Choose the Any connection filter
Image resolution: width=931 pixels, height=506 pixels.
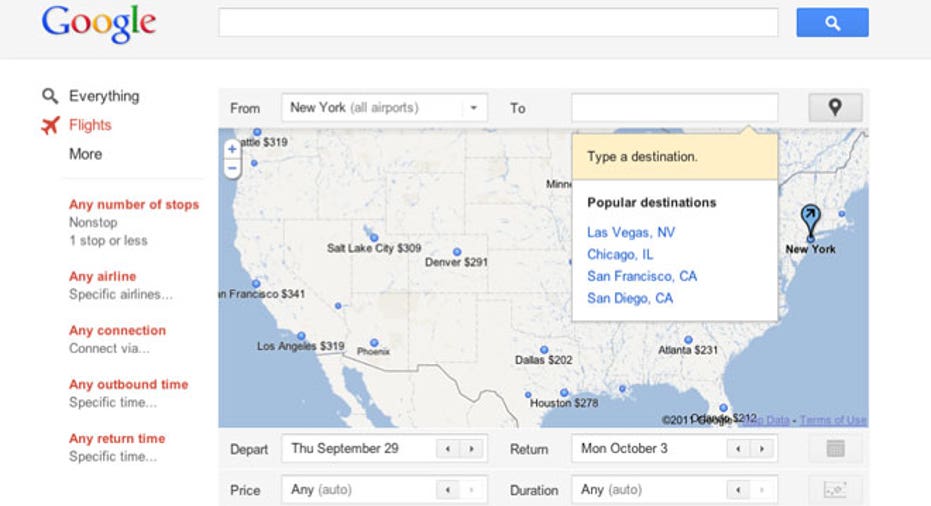coord(118,330)
